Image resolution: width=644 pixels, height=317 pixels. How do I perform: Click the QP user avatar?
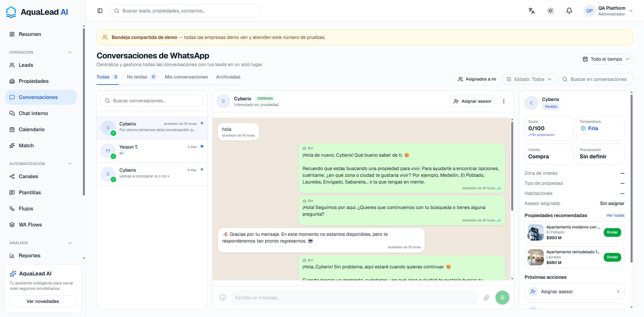coord(589,11)
